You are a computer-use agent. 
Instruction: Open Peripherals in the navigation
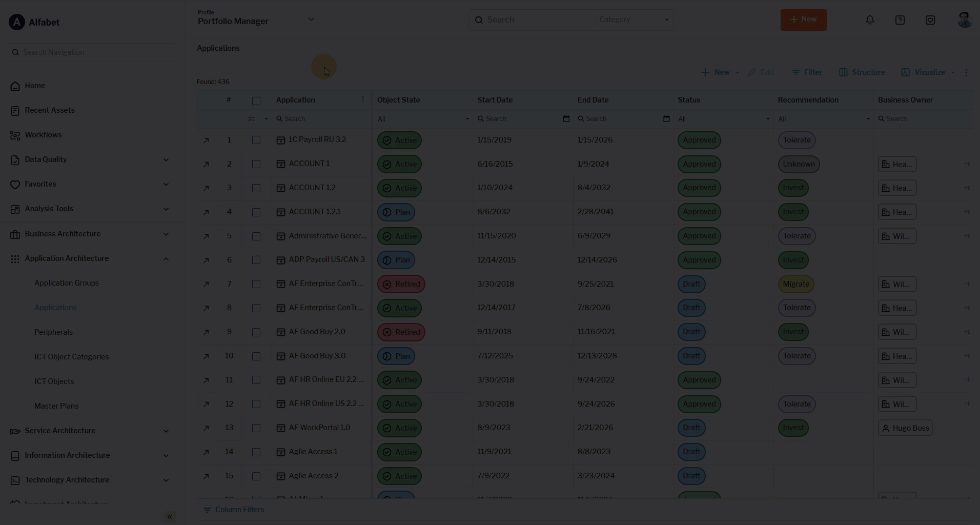[53, 332]
